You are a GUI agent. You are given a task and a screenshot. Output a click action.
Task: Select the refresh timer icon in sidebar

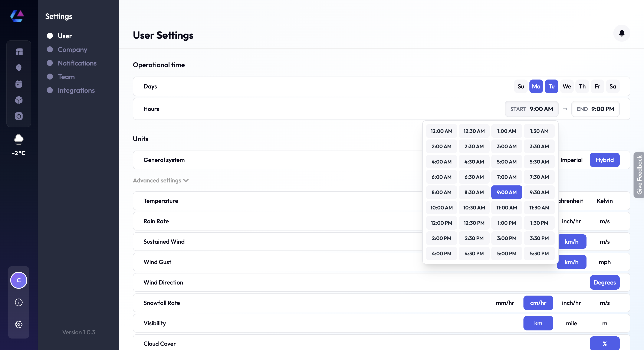click(19, 116)
